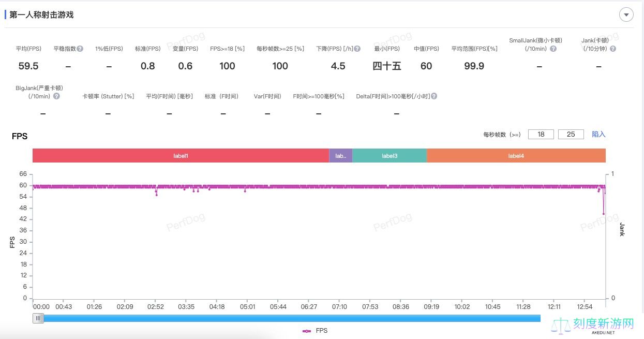Click the FPS dip point near 02:52

156,195
